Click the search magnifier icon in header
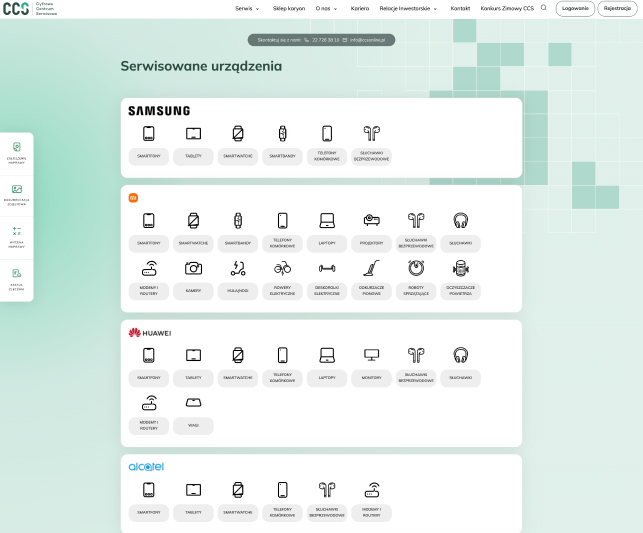643x533 pixels. pyautogui.click(x=544, y=8)
